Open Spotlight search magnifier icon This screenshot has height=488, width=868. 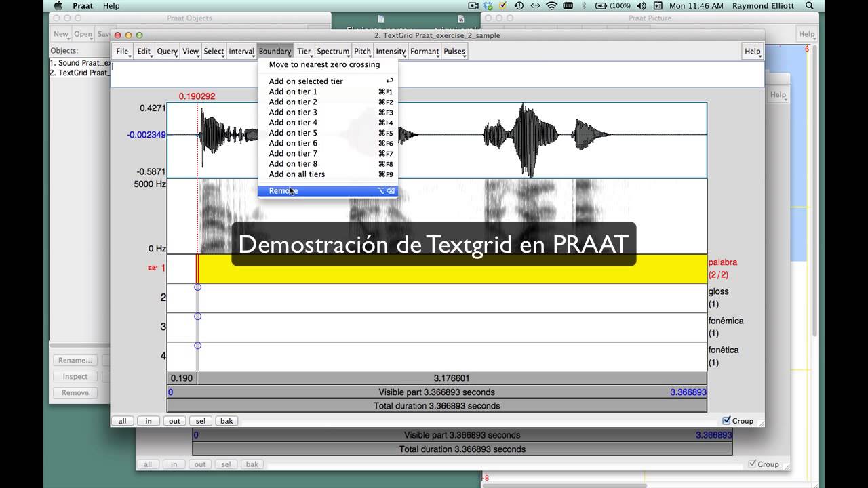point(810,5)
